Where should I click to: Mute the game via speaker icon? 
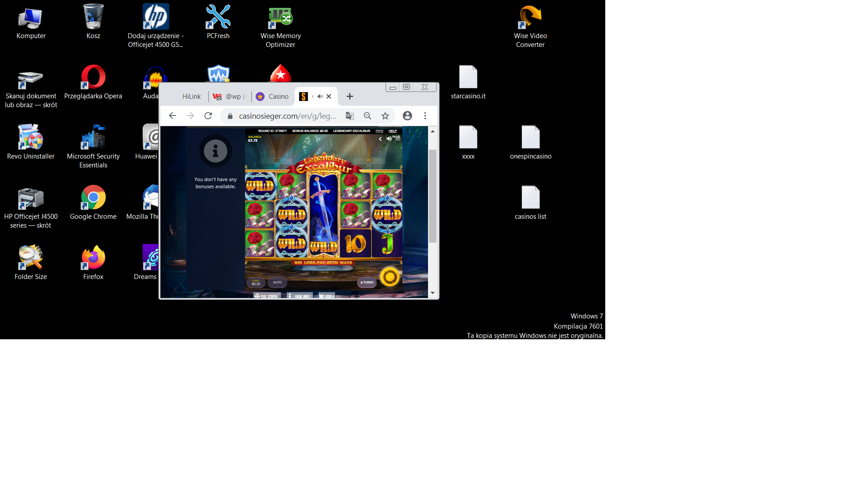pyautogui.click(x=389, y=139)
